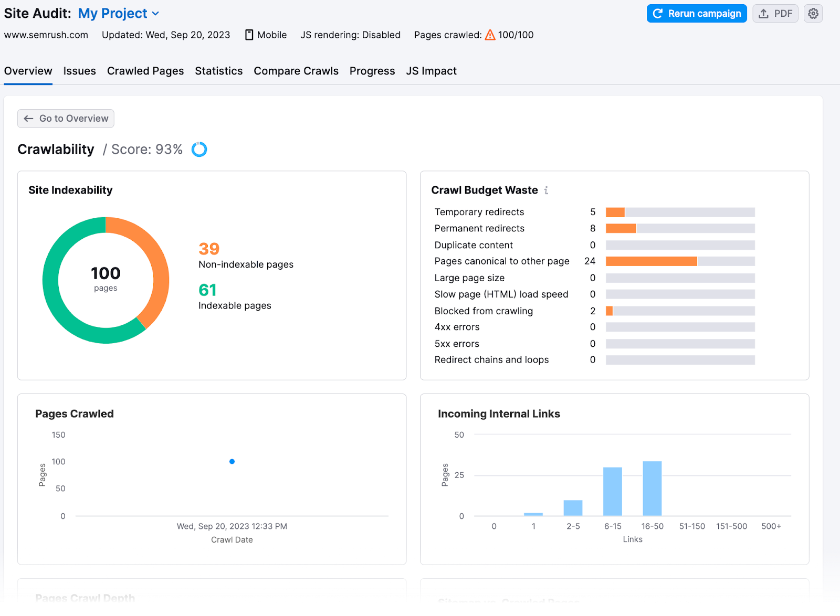Viewport: 840px width, 616px height.
Task: Switch to the Issues tab
Action: (80, 71)
